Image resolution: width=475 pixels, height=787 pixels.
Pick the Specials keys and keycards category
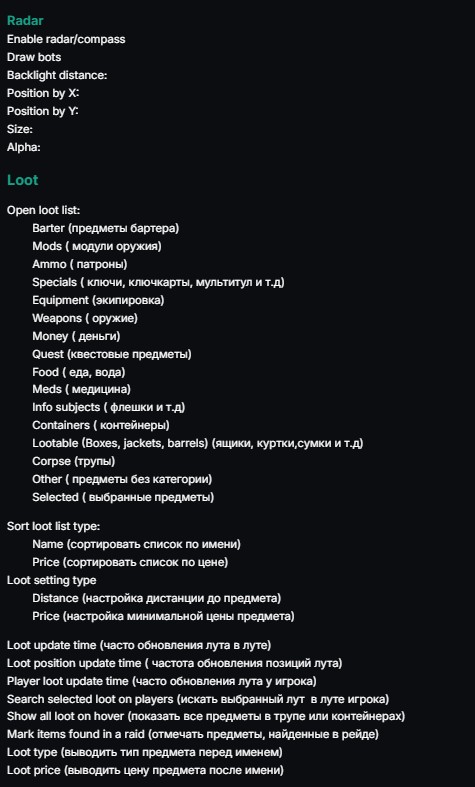[x=159, y=282]
